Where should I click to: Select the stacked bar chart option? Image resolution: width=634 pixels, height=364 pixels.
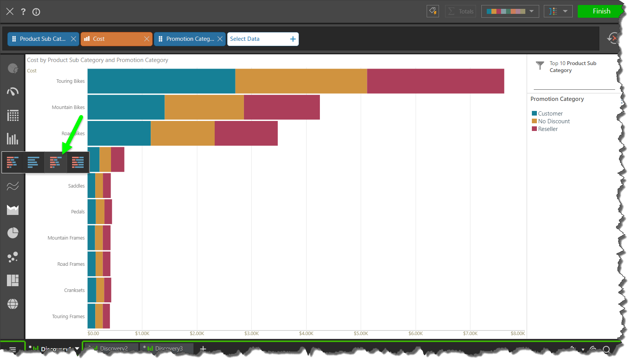(55, 162)
